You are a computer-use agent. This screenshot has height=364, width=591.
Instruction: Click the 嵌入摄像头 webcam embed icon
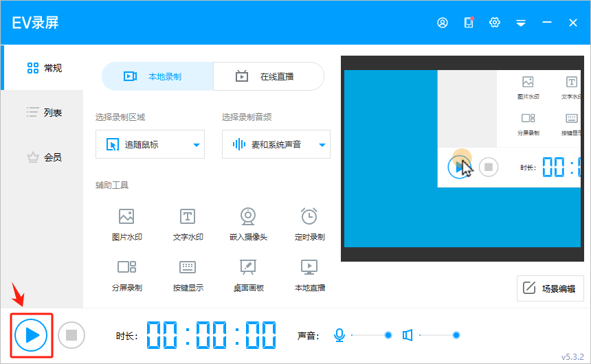point(248,223)
